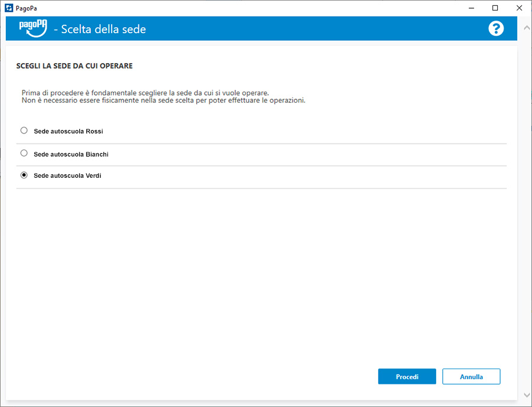532x407 pixels.
Task: Minimize the PagoPa window
Action: pyautogui.click(x=471, y=8)
